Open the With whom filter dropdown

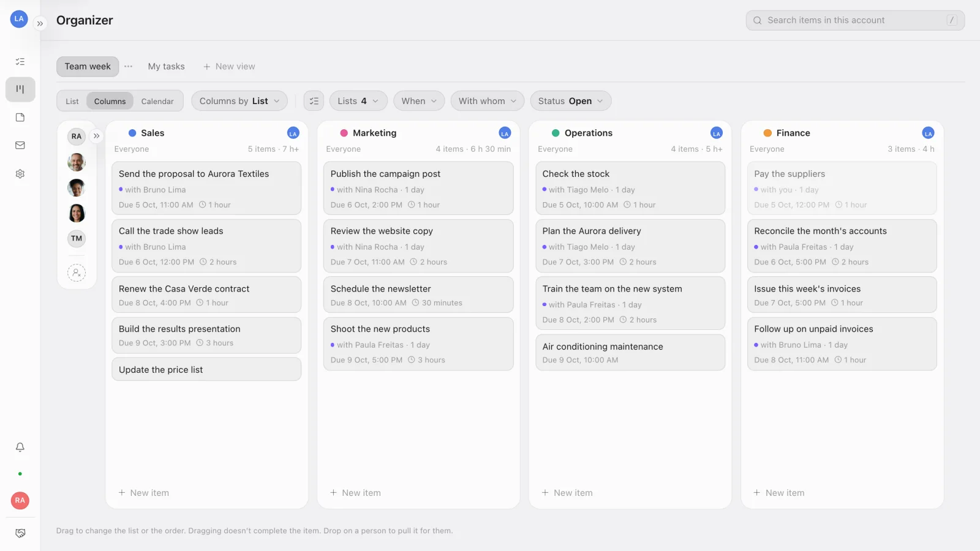[x=488, y=101]
